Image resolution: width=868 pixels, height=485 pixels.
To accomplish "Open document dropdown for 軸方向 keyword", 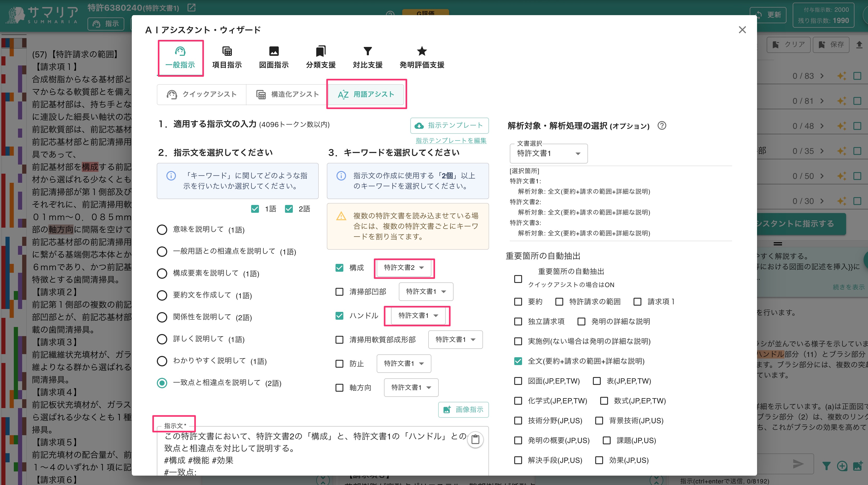I will point(411,388).
